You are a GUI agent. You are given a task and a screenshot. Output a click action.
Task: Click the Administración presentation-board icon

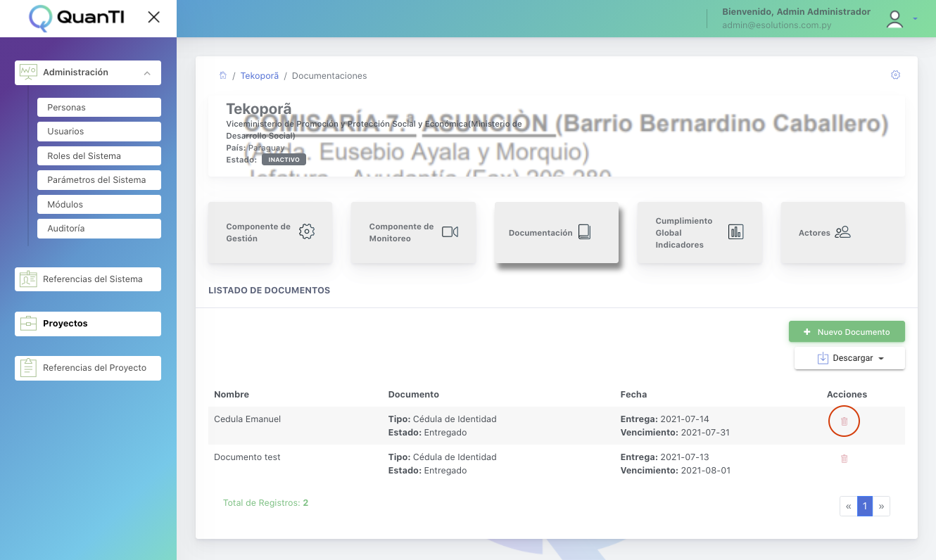(28, 72)
